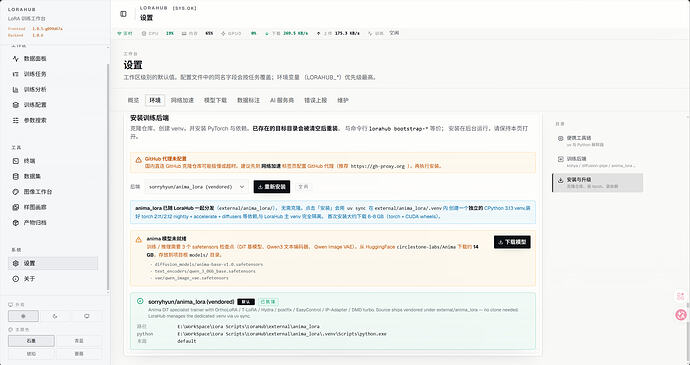Switch to the AI 服务商 tab
This screenshot has width=690, height=365.
pyautogui.click(x=282, y=100)
